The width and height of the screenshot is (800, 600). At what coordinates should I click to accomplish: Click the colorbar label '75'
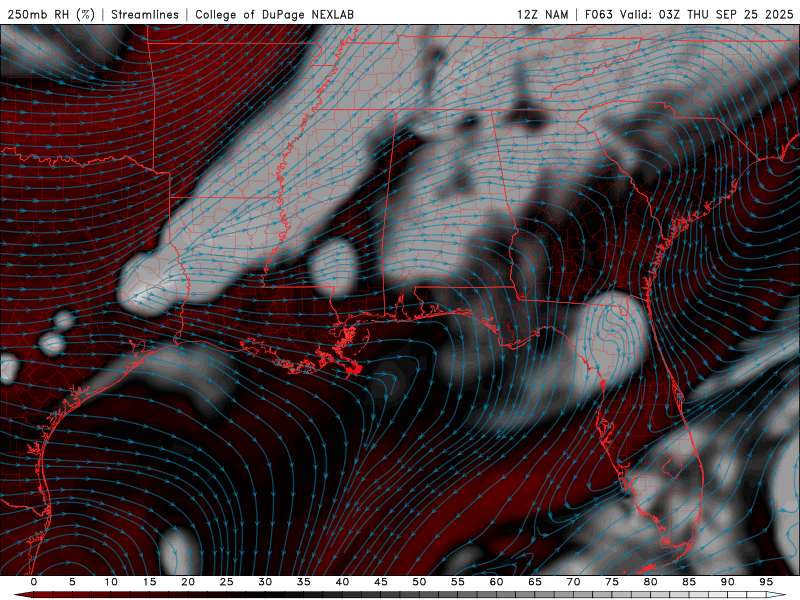(612, 582)
